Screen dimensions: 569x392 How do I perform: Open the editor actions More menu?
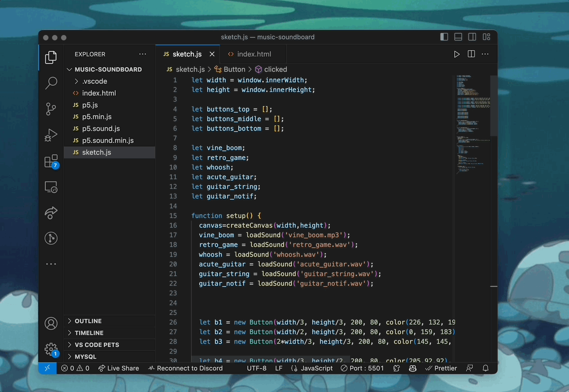485,54
